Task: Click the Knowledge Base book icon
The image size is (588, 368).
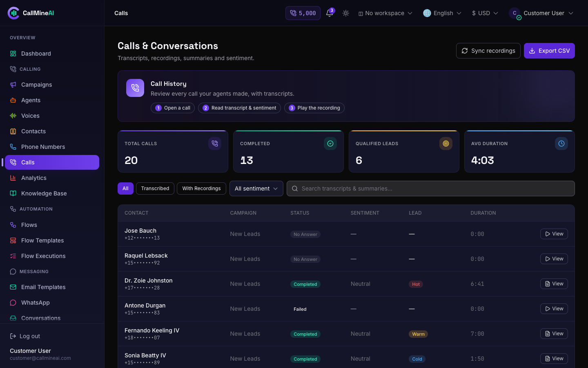Action: coord(13,193)
